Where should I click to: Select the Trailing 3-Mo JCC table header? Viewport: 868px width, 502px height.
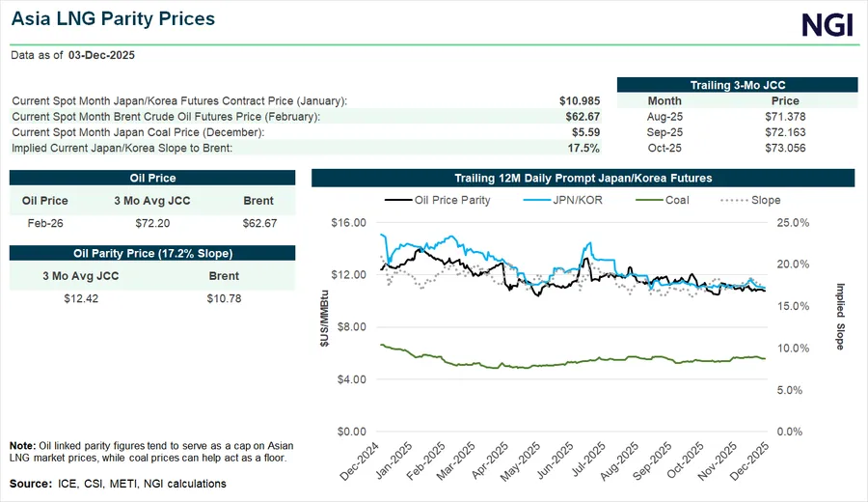coord(736,85)
